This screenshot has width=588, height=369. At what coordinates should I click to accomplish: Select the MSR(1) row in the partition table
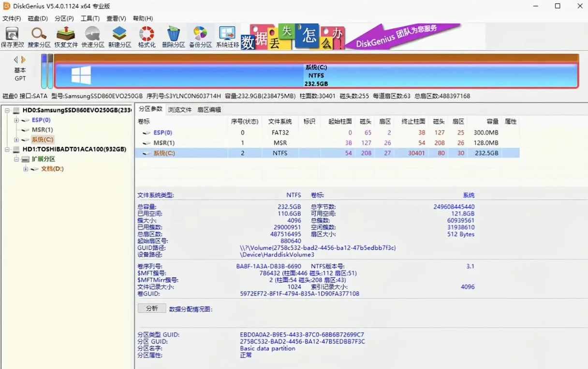(327, 142)
